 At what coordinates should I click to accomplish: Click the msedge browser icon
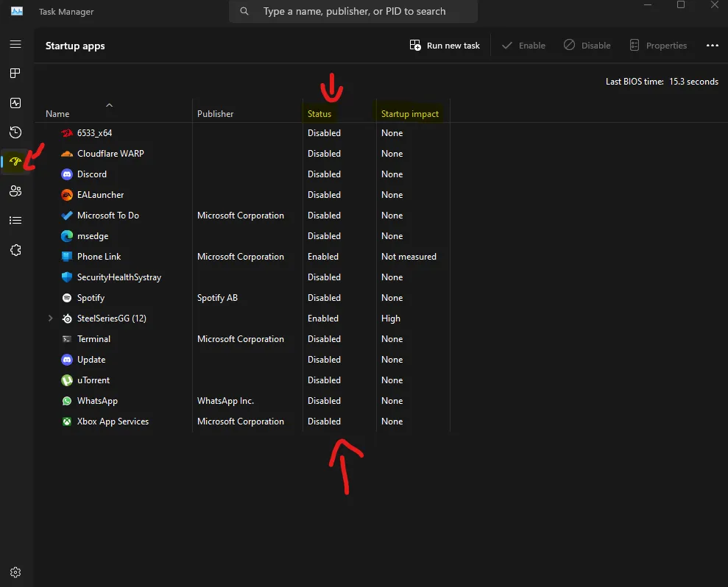67,235
